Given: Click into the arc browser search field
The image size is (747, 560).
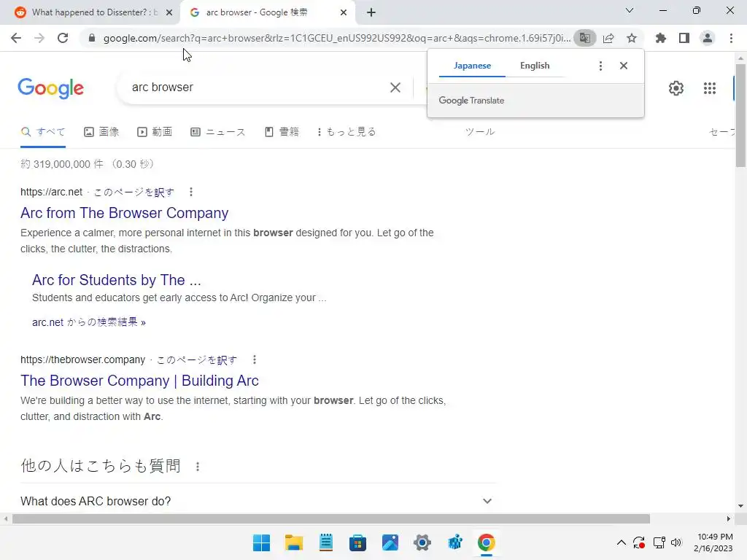Looking at the screenshot, I should tap(258, 87).
